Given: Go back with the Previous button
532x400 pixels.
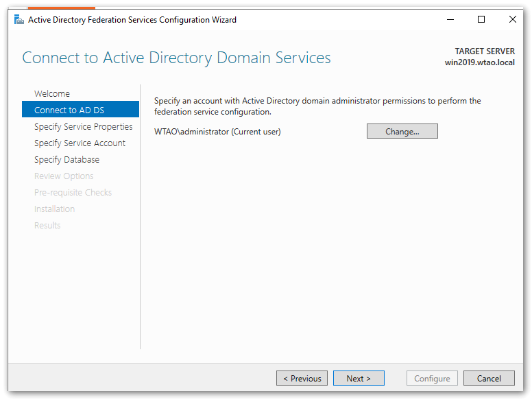Looking at the screenshot, I should click(x=302, y=379).
